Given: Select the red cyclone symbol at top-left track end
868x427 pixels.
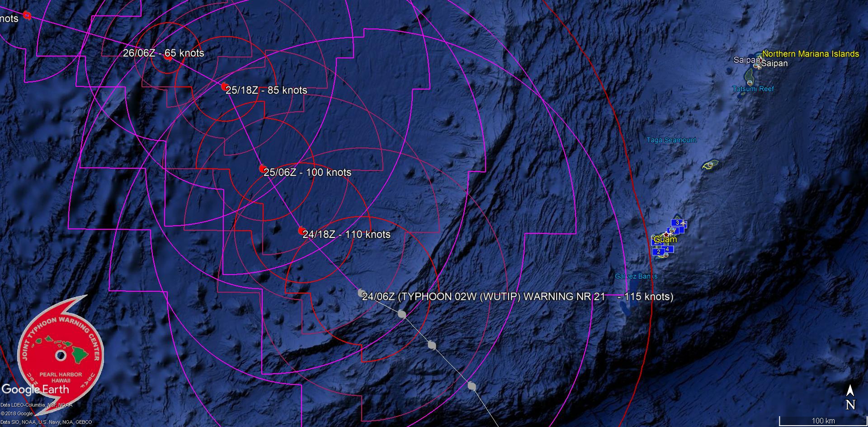Looking at the screenshot, I should pyautogui.click(x=26, y=16).
